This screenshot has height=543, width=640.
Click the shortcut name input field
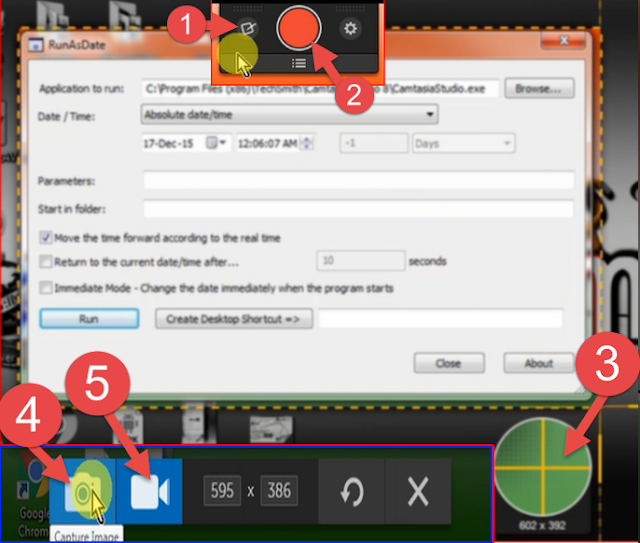coord(440,318)
